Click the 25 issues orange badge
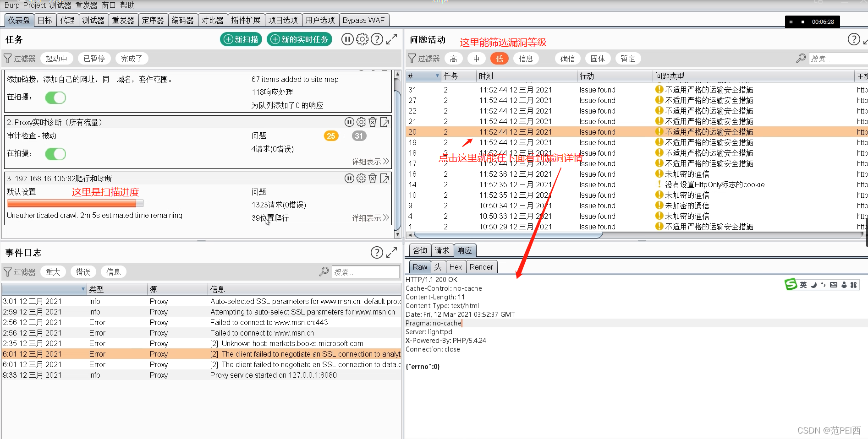 click(331, 135)
